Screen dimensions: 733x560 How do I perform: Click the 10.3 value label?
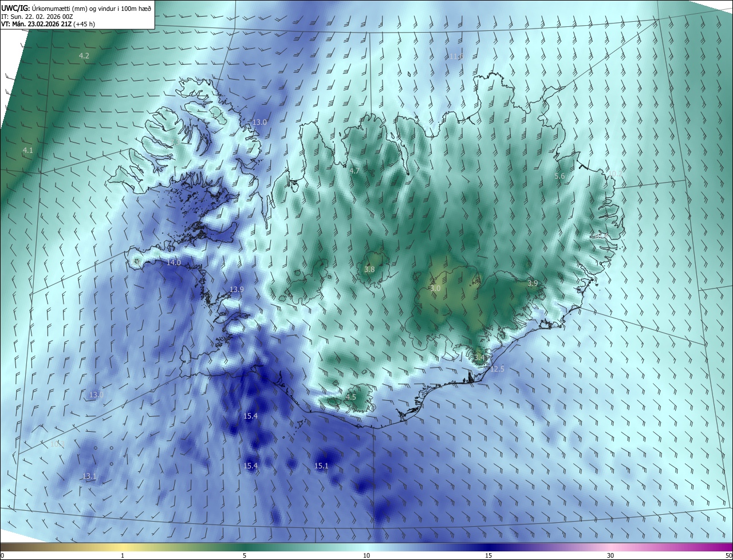[57, 444]
